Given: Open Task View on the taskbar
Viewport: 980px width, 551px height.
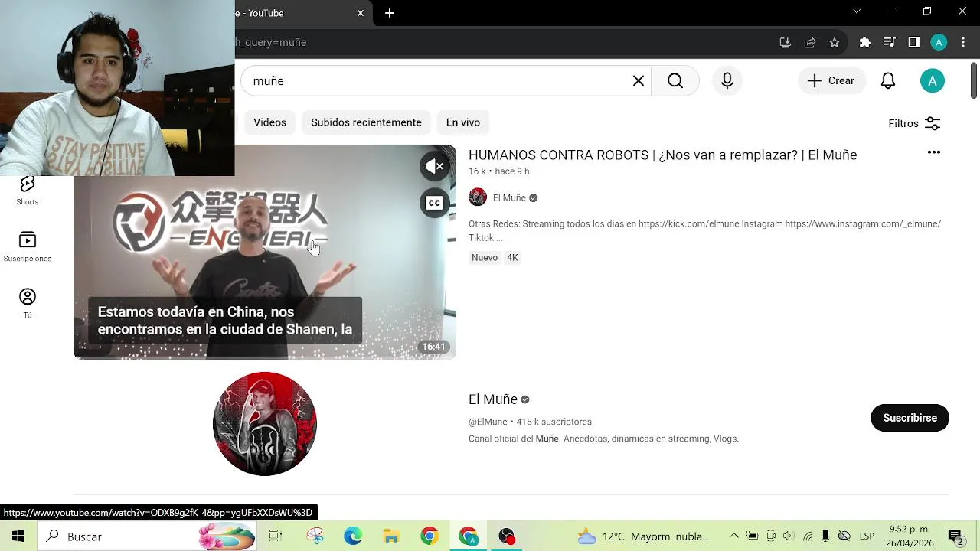Looking at the screenshot, I should [x=275, y=536].
